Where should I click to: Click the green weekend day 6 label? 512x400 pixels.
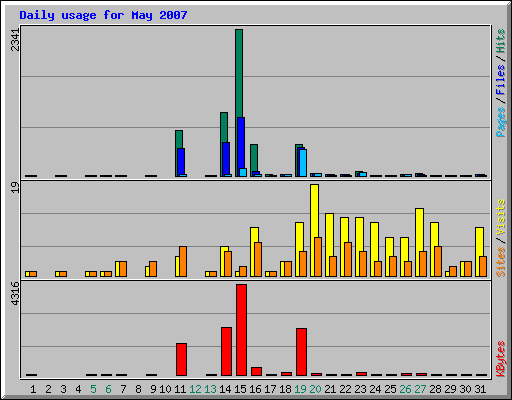[108, 389]
